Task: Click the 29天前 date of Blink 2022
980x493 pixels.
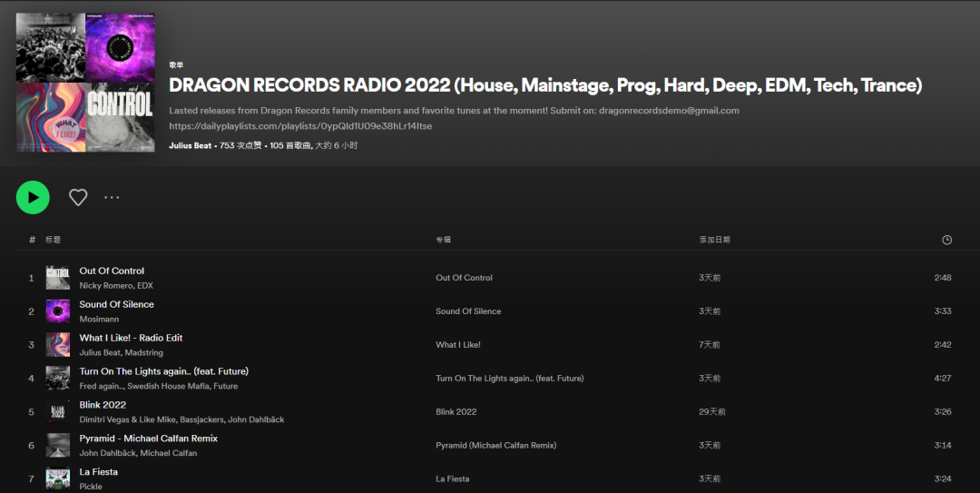Action: (712, 412)
